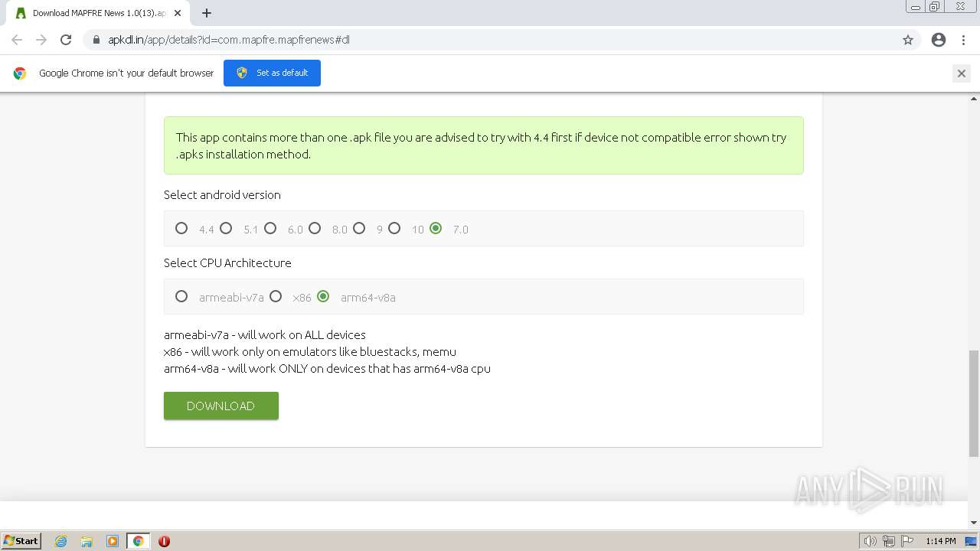Click Set as default browser button
Viewport: 980px width, 551px height.
pyautogui.click(x=272, y=73)
